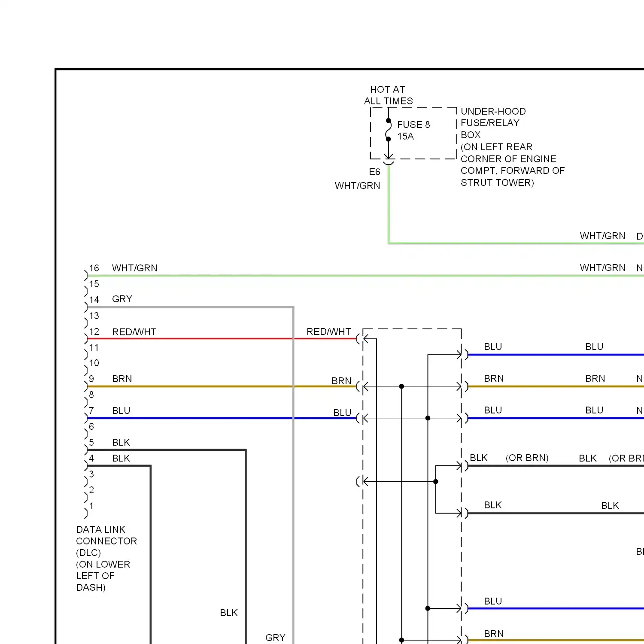The image size is (644, 644).
Task: Click the BLK label at pin 4
Action: (x=121, y=459)
